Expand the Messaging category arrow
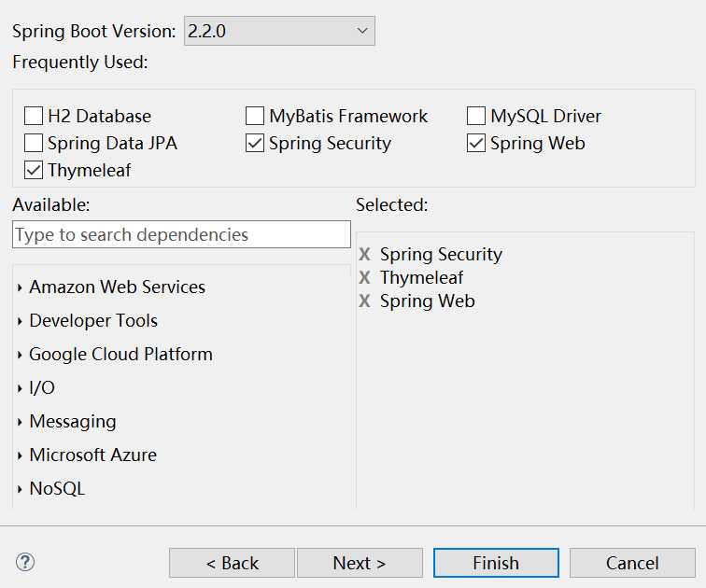This screenshot has width=706, height=588. click(x=20, y=422)
